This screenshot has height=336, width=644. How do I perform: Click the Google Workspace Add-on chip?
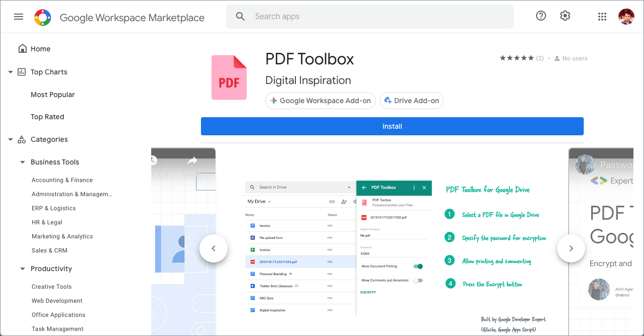point(320,101)
